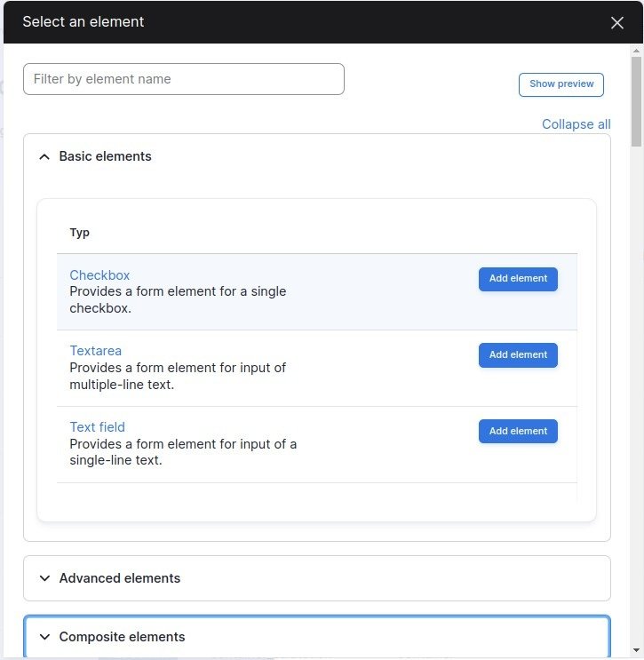Click the Composite elements chevron arrow
This screenshot has height=660, width=644.
(x=44, y=637)
